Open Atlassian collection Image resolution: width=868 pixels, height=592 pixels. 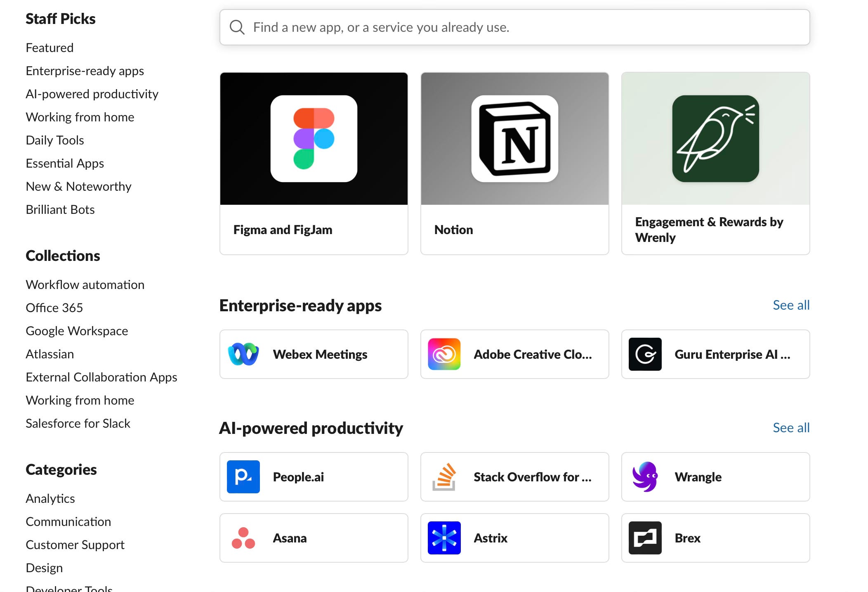50,354
